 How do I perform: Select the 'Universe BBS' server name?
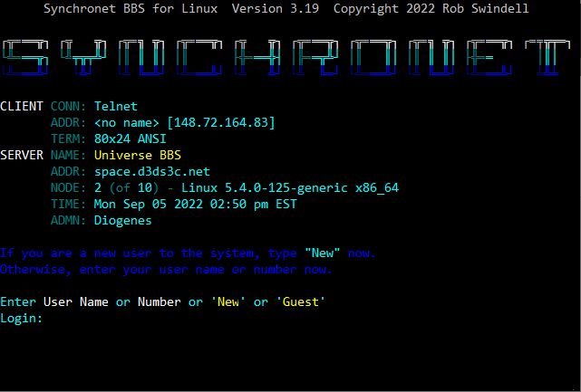[x=138, y=155]
